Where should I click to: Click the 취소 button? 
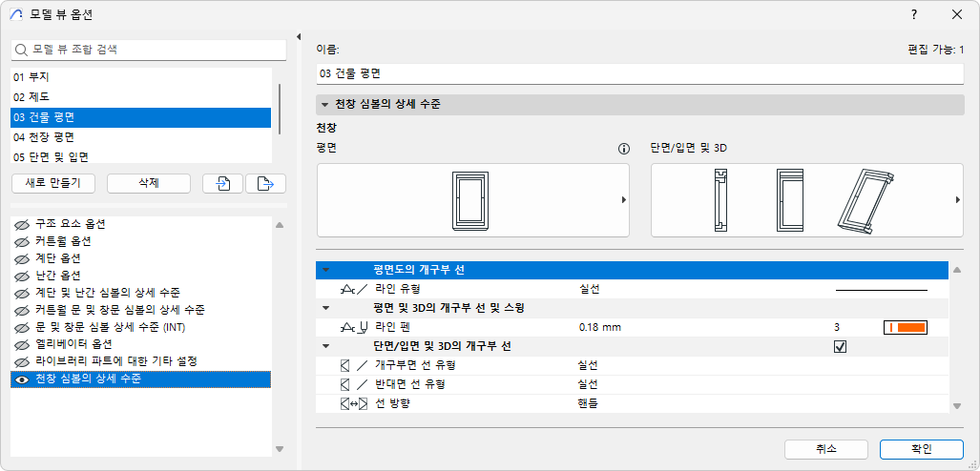point(826,449)
